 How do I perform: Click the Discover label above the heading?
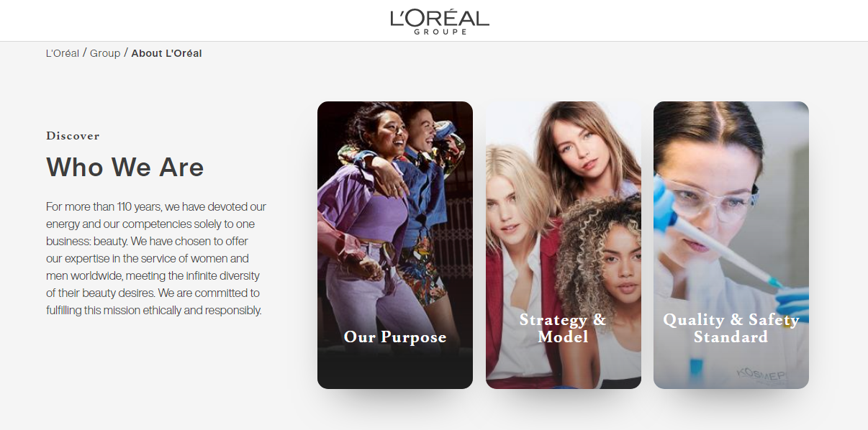point(73,136)
